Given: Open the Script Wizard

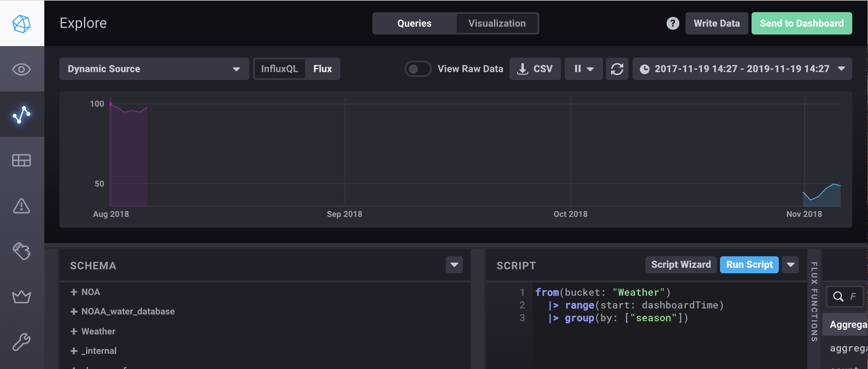Looking at the screenshot, I should (x=681, y=264).
